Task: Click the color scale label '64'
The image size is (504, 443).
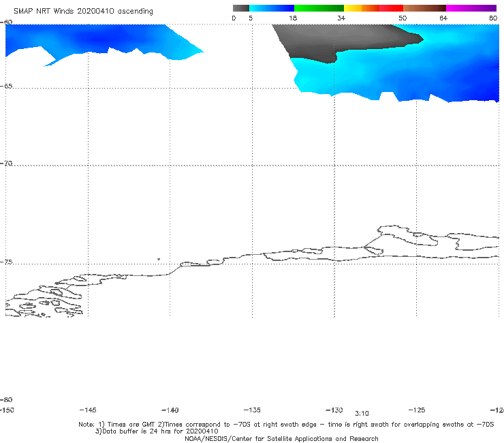Action: tap(443, 18)
